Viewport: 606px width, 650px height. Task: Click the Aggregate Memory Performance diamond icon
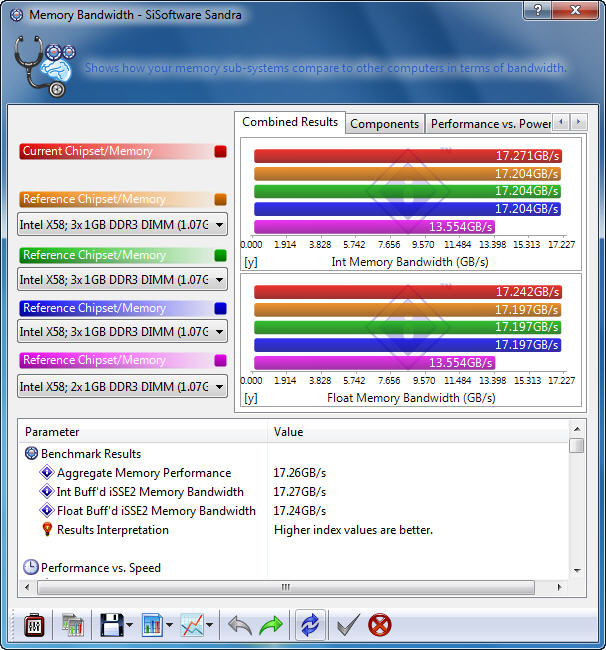[47, 472]
